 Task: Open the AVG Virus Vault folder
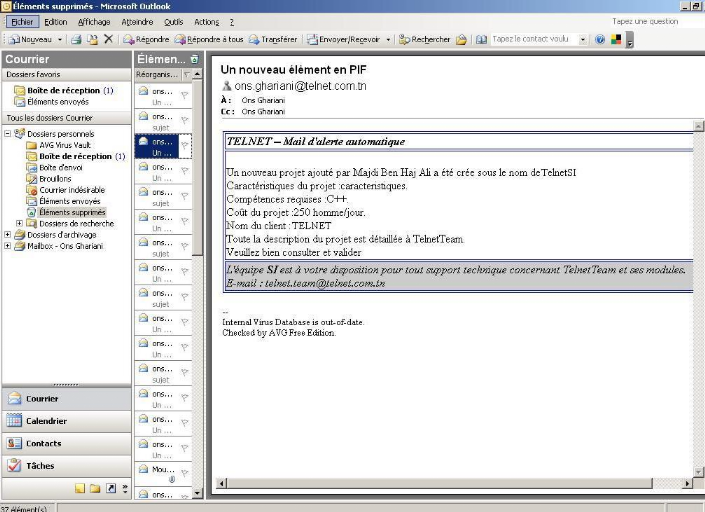(59, 145)
